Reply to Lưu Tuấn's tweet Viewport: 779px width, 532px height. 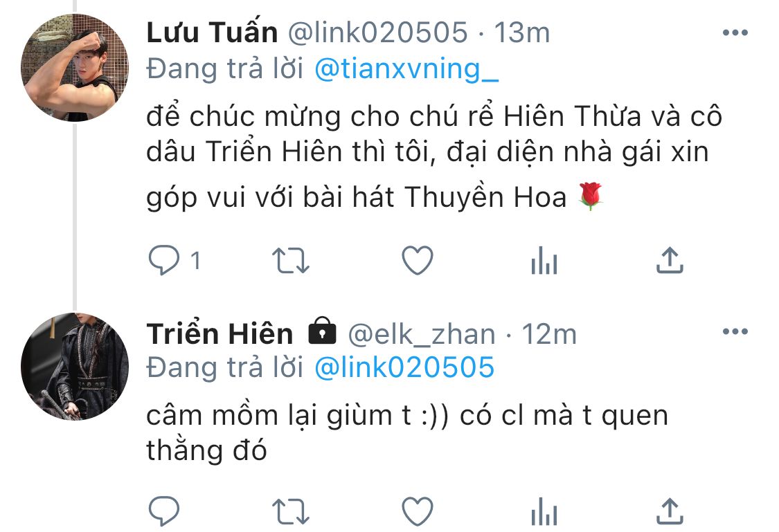pyautogui.click(x=164, y=260)
